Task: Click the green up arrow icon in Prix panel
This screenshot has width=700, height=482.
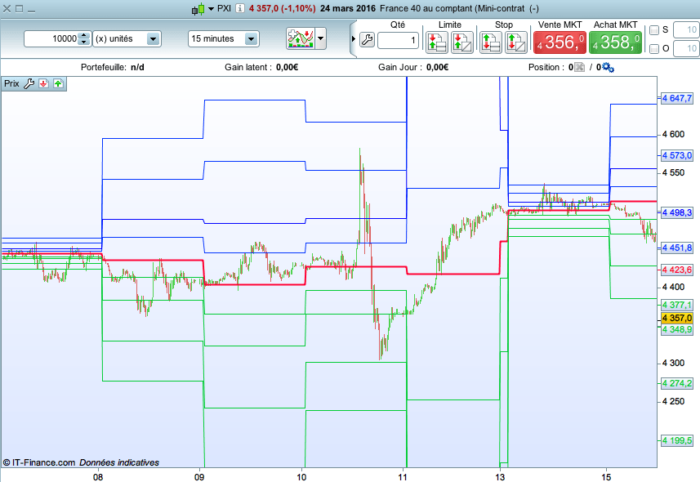Action: 58,83
